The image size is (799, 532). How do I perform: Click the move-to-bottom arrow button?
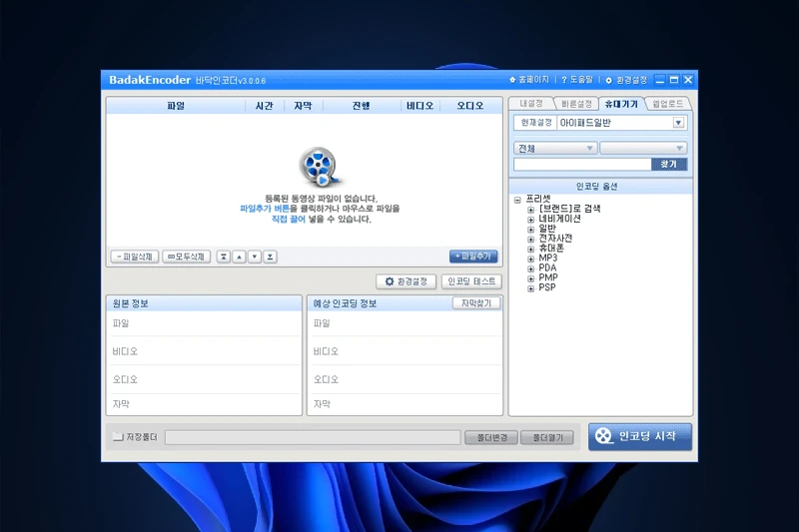(270, 257)
